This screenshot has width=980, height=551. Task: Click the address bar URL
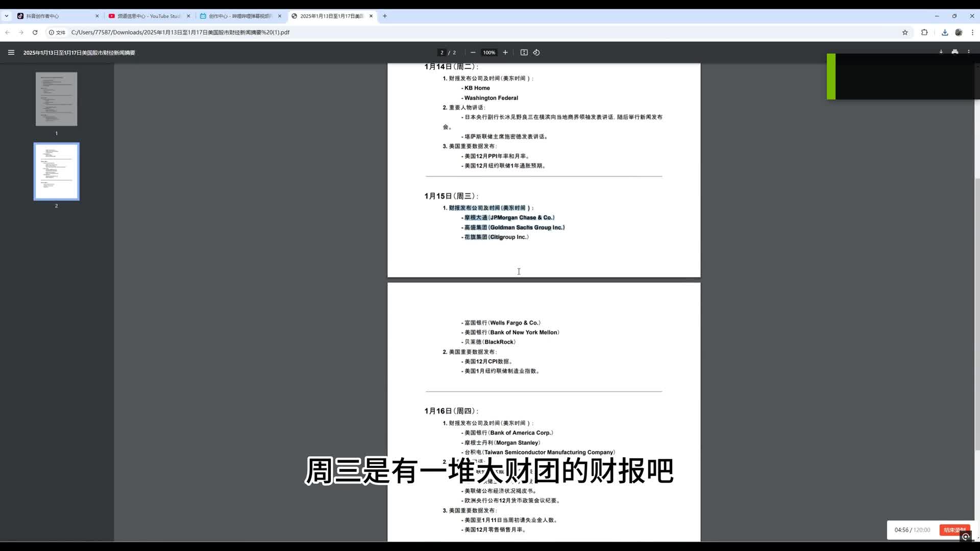(180, 32)
